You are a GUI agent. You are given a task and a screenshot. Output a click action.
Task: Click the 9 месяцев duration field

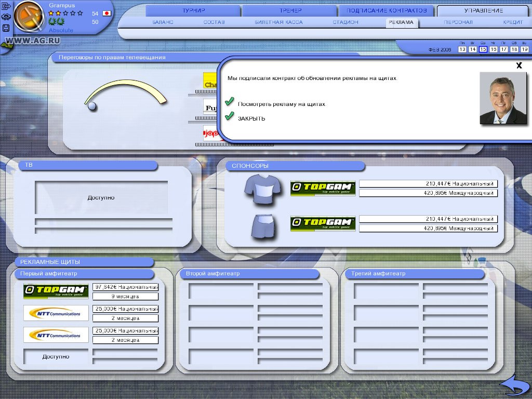[x=126, y=297]
